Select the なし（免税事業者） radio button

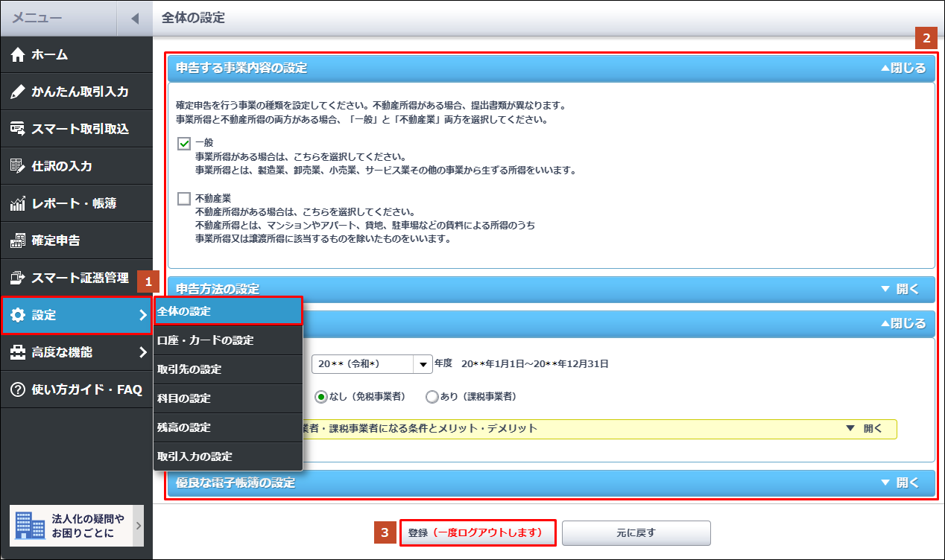tap(321, 397)
